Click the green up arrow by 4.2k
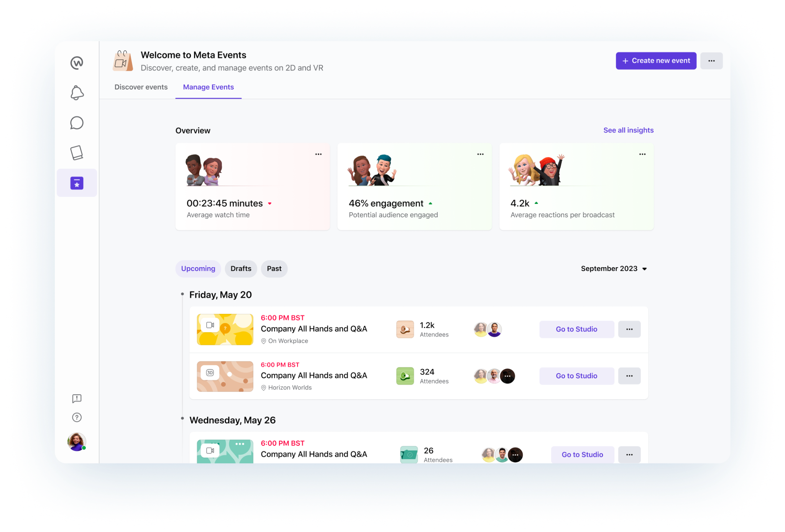Viewport: 785px width, 532px height. click(x=536, y=203)
